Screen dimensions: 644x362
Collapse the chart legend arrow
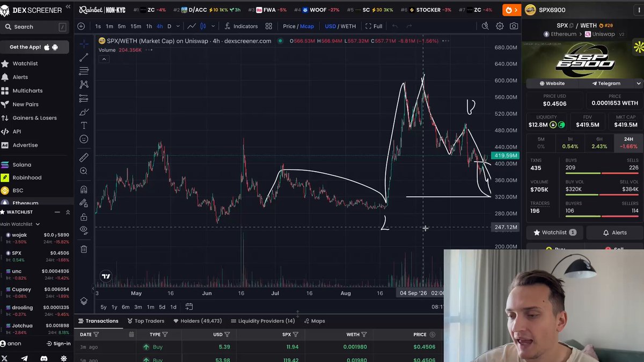[104, 59]
